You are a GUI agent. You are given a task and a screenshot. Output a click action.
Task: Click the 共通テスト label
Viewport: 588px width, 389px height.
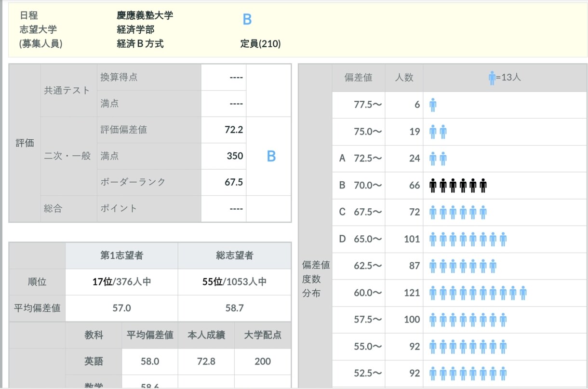(x=67, y=90)
